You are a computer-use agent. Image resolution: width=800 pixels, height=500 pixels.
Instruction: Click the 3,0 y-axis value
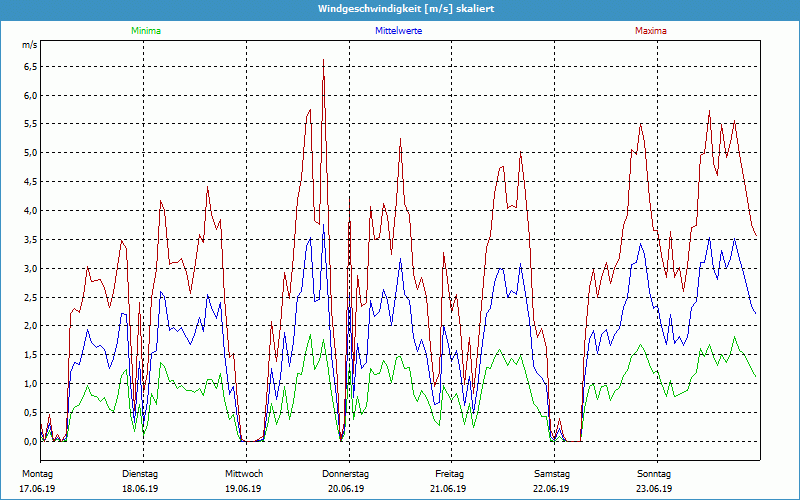[30, 268]
